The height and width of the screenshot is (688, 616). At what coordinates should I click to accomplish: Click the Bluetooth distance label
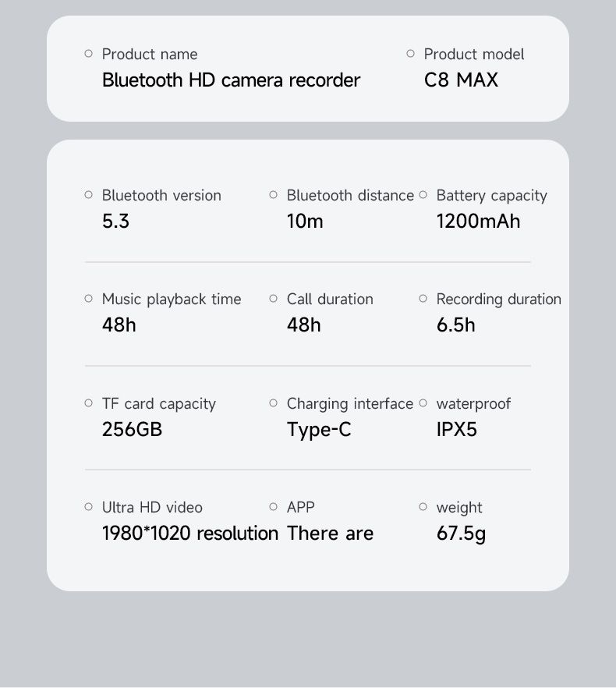tap(350, 195)
